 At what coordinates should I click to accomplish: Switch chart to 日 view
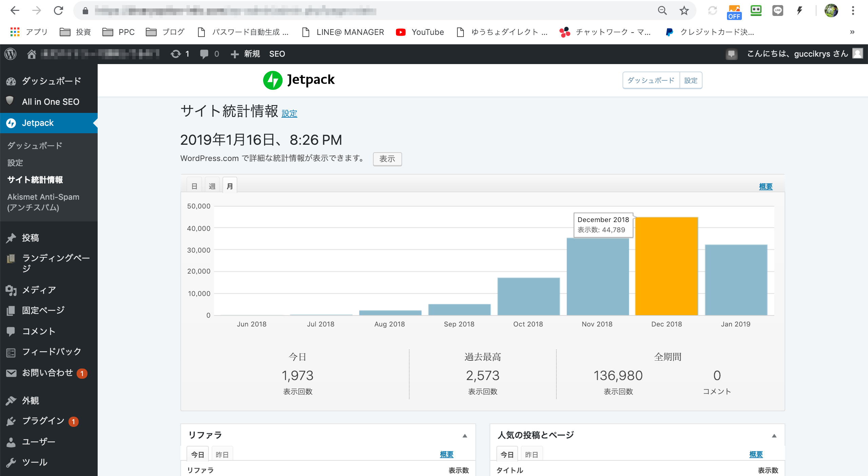pyautogui.click(x=194, y=186)
